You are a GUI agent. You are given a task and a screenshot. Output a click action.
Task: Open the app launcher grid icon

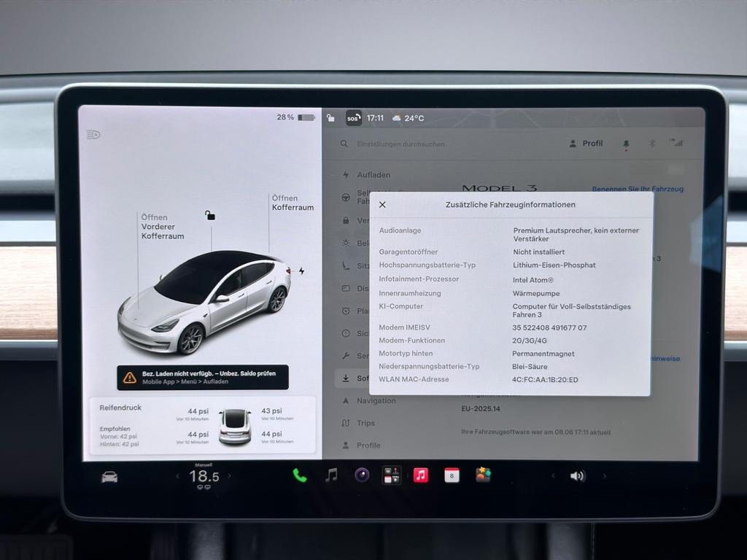392,475
